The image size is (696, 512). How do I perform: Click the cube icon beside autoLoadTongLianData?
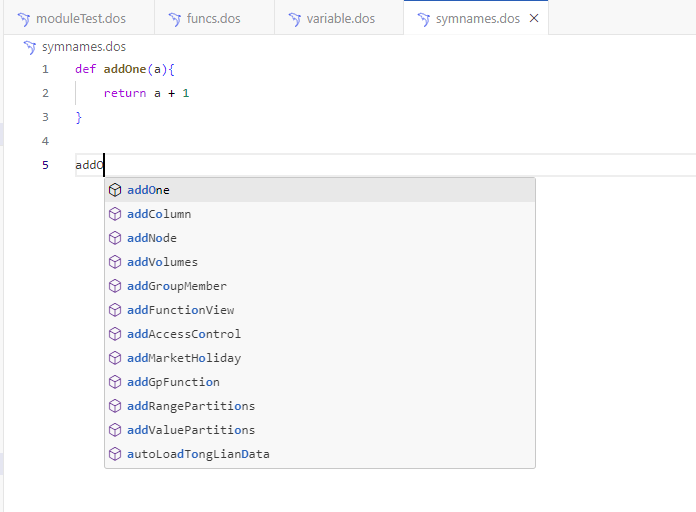point(115,454)
